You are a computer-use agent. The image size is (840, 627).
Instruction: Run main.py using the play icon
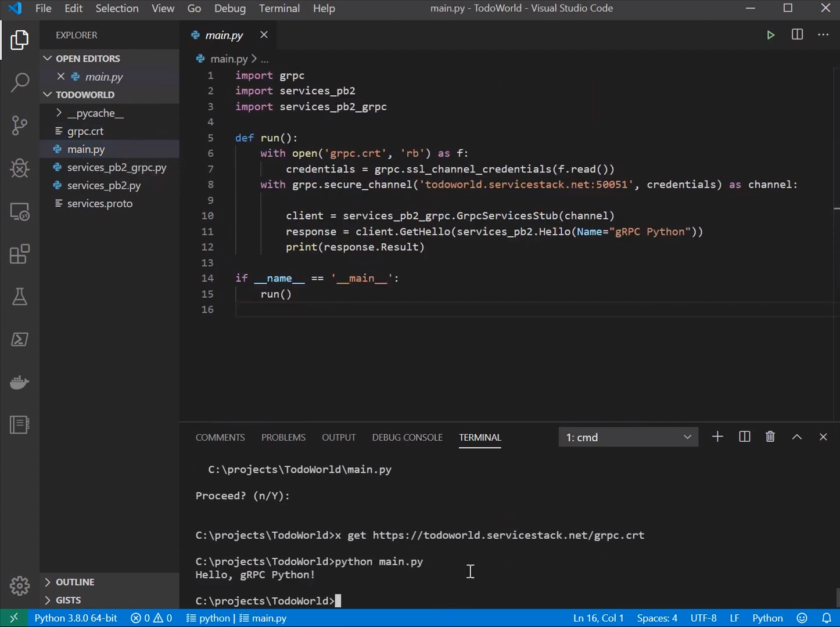[770, 34]
